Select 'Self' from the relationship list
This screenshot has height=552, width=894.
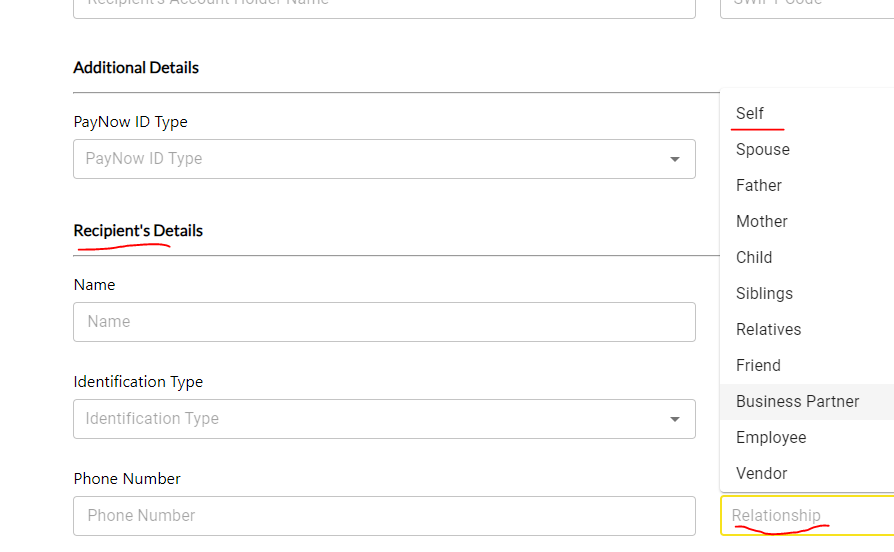click(x=750, y=113)
